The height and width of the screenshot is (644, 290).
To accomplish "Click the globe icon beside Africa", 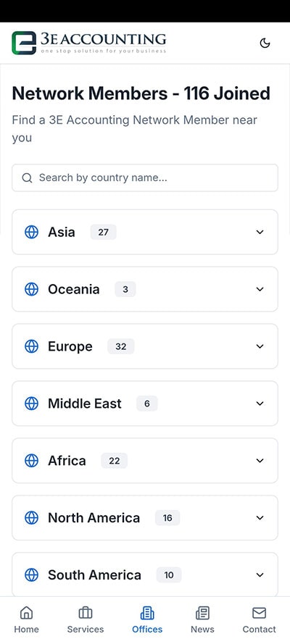I will pyautogui.click(x=32, y=461).
